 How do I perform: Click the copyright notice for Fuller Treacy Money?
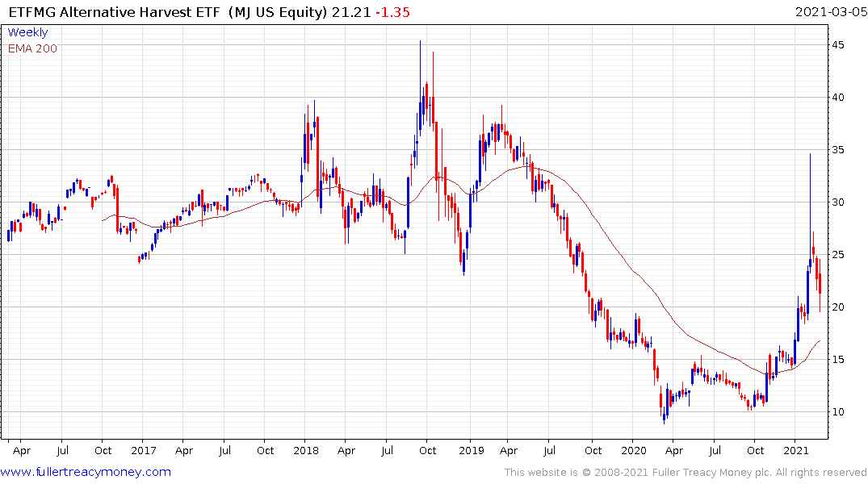686,473
